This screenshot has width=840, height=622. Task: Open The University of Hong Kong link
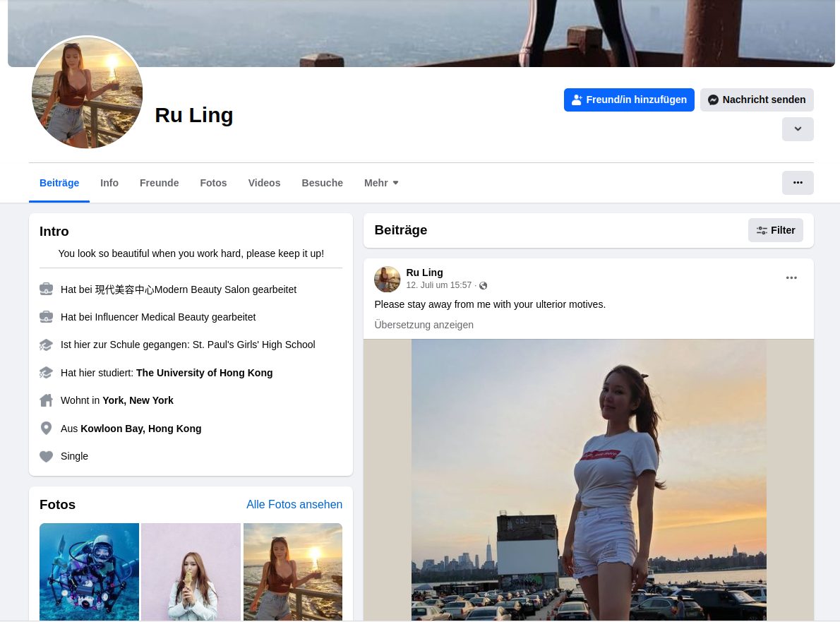[204, 373]
